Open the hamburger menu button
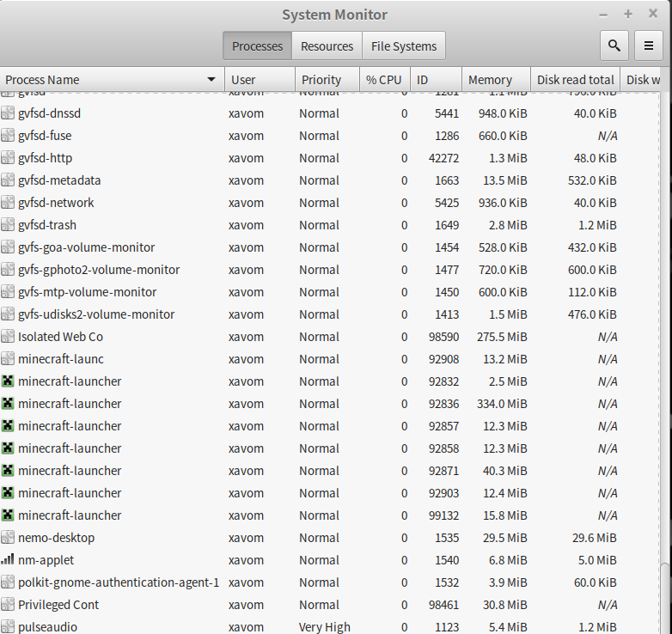 (649, 46)
